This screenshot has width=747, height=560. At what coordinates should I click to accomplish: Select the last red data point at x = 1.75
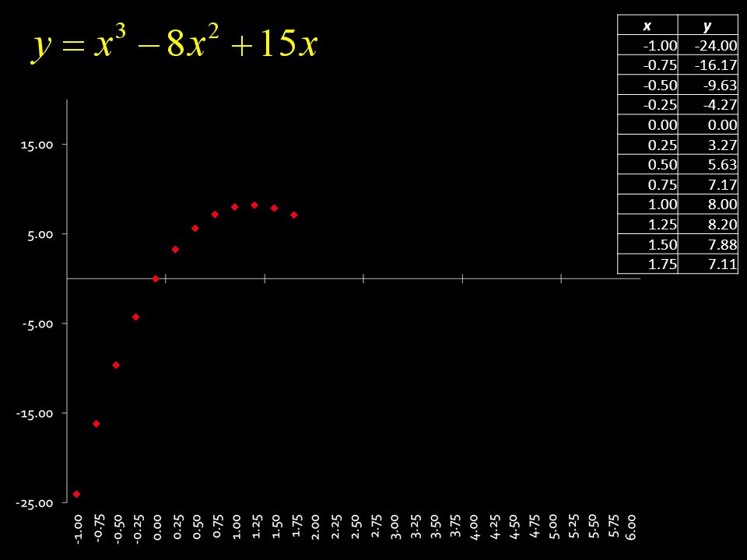coord(294,215)
